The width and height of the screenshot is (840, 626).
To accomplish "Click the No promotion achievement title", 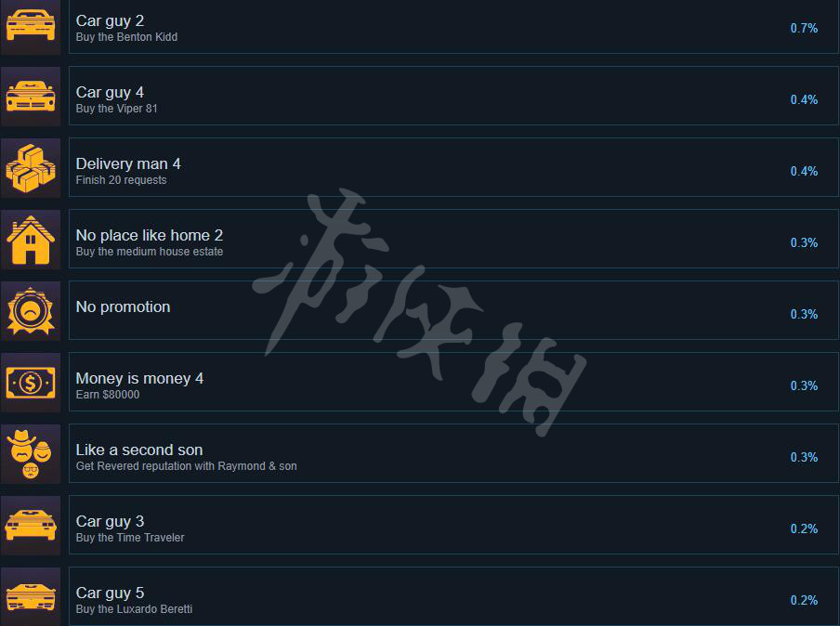I will point(124,306).
